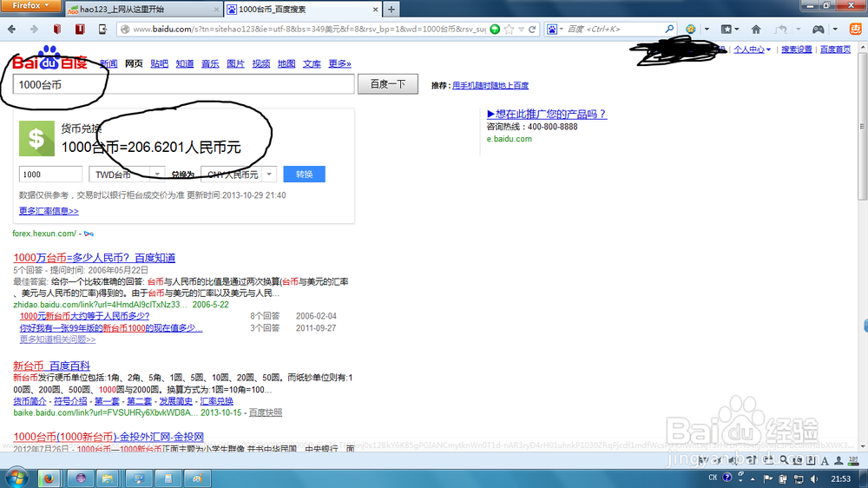Image resolution: width=868 pixels, height=488 pixels.
Task: Click the taskbar clock showing 21:53
Action: point(841,478)
